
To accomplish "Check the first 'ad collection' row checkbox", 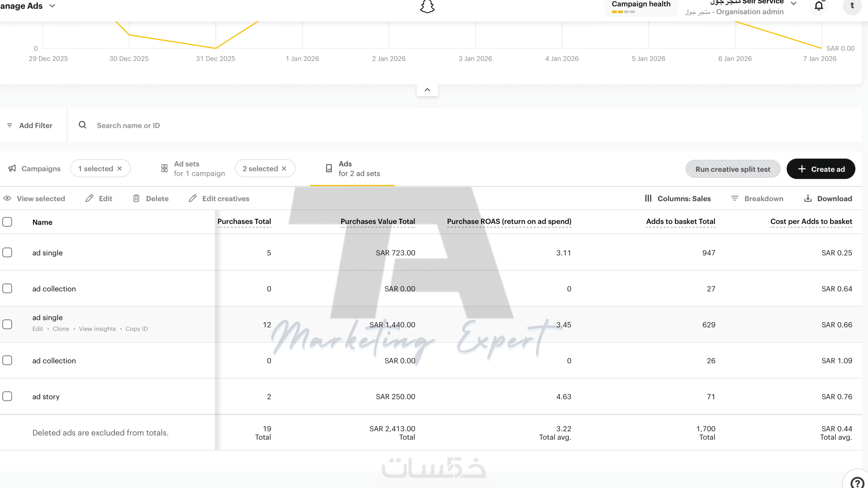I will coord(7,289).
